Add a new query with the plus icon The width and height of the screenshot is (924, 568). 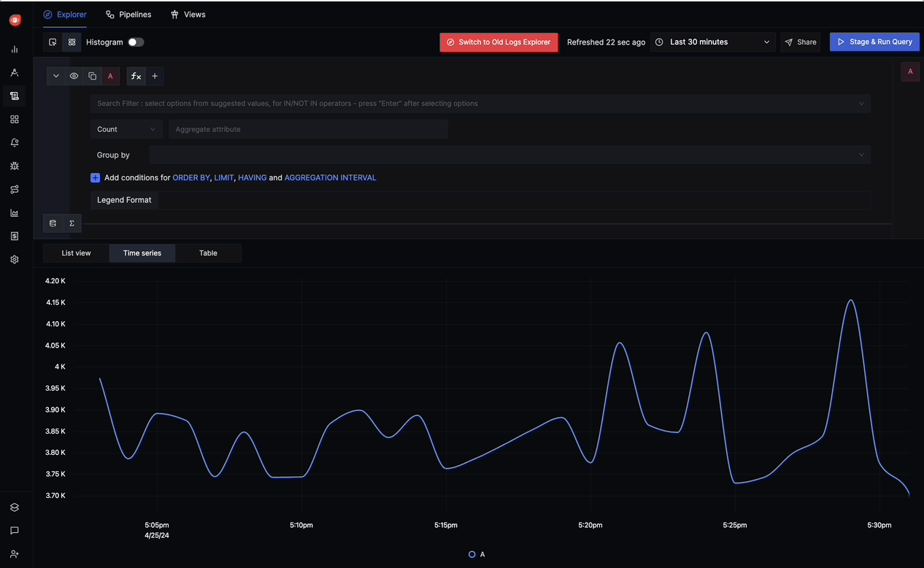155,76
